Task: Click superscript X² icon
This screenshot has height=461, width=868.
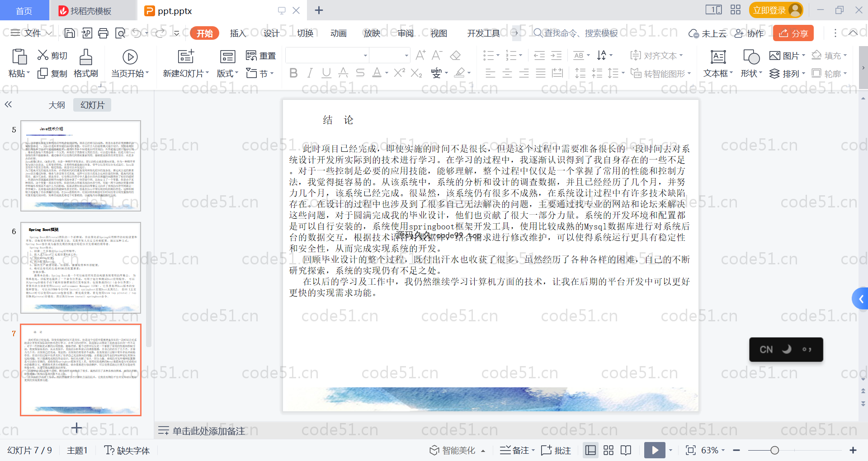Action: [x=399, y=73]
